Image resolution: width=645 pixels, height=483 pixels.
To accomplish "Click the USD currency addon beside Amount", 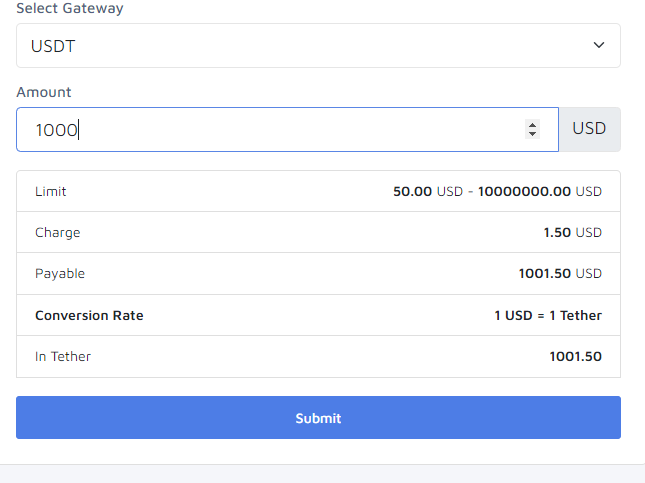I will point(589,129).
